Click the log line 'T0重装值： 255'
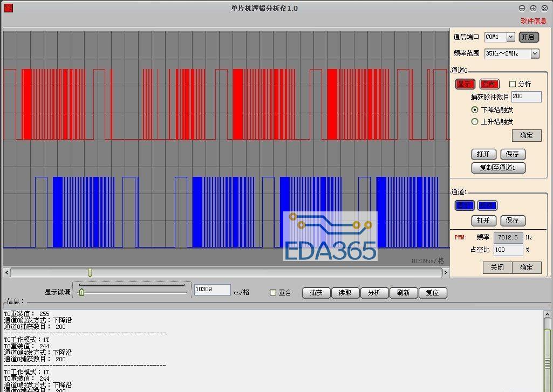Image resolution: width=553 pixels, height=392 pixels. point(27,314)
